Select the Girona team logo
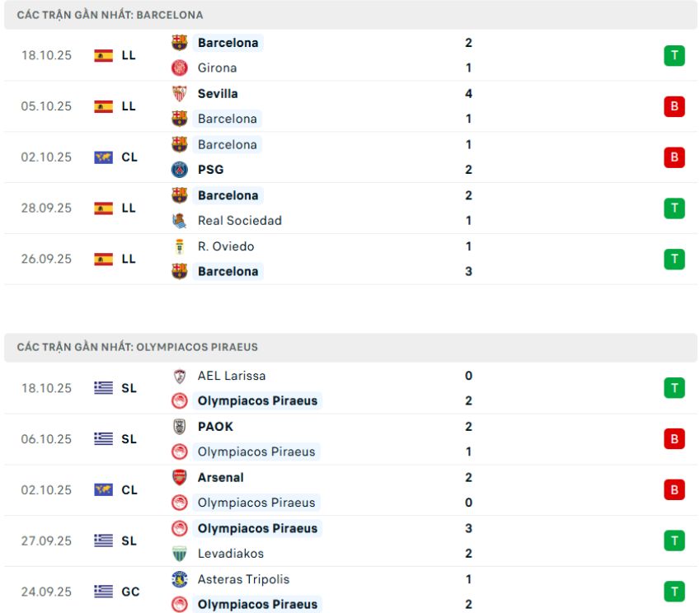 (178, 68)
